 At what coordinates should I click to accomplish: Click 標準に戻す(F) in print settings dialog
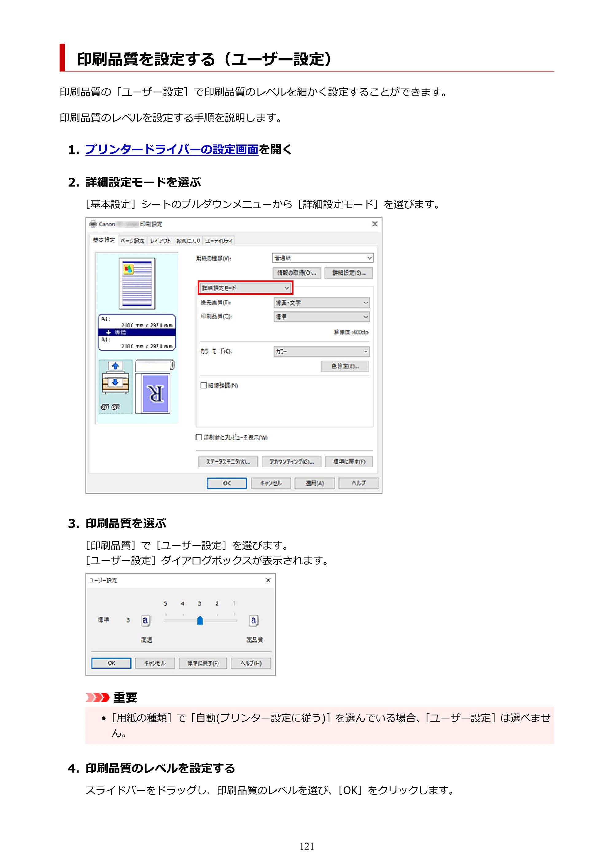(x=349, y=461)
